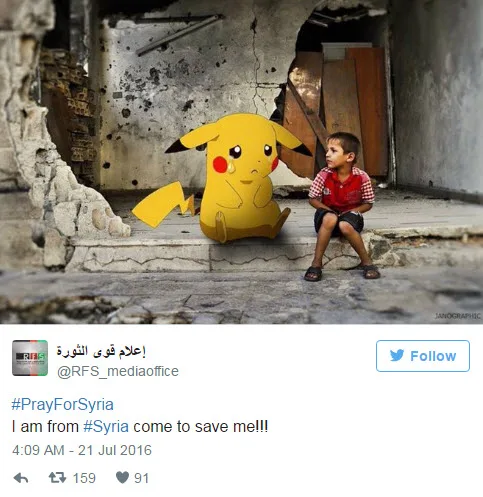Click the Arabic display name
Viewport: 483px width, 497px height.
(101, 351)
